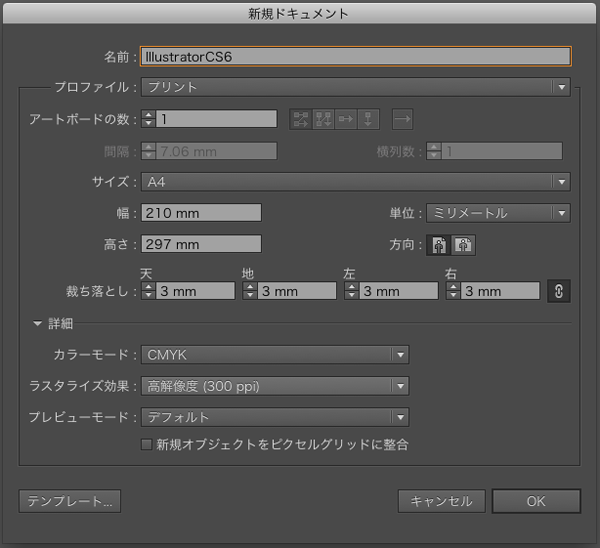Open the カラーモード CMYK dropdown
This screenshot has width=600, height=548.
[275, 355]
